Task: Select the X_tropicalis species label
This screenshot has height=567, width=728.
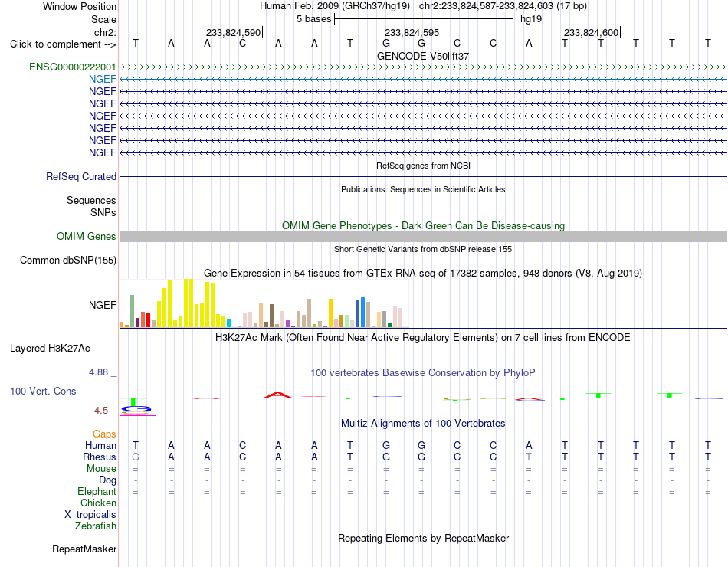Action: click(x=90, y=515)
